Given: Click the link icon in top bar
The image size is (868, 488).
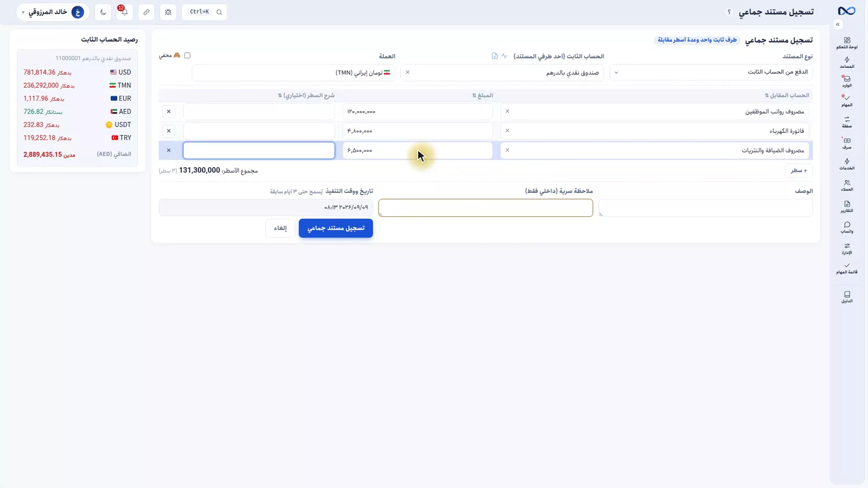Looking at the screenshot, I should pyautogui.click(x=146, y=12).
